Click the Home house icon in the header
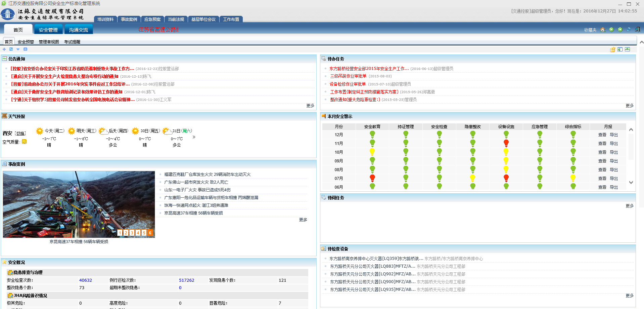This screenshot has height=309, width=644. pyautogui.click(x=603, y=30)
